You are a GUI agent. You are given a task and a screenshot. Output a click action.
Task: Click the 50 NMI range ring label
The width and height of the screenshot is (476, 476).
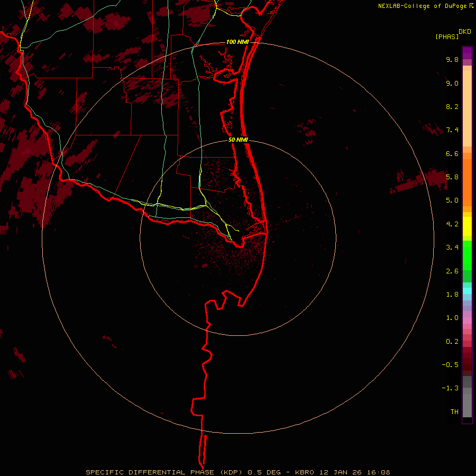239,140
